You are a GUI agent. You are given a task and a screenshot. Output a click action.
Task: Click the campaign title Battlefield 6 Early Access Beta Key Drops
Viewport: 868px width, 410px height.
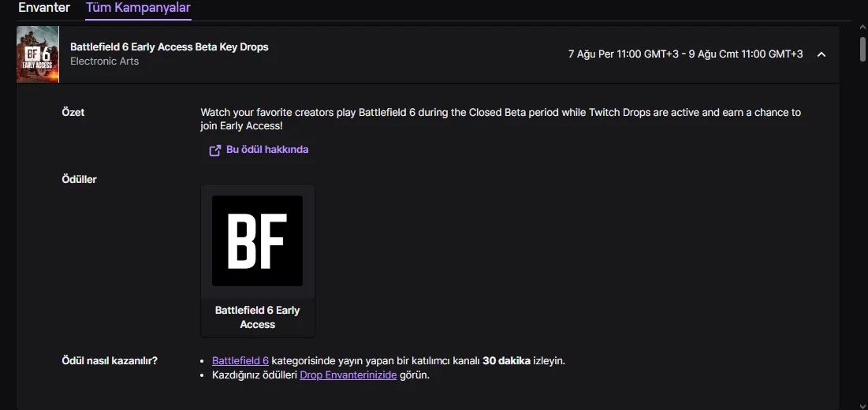[x=170, y=47]
